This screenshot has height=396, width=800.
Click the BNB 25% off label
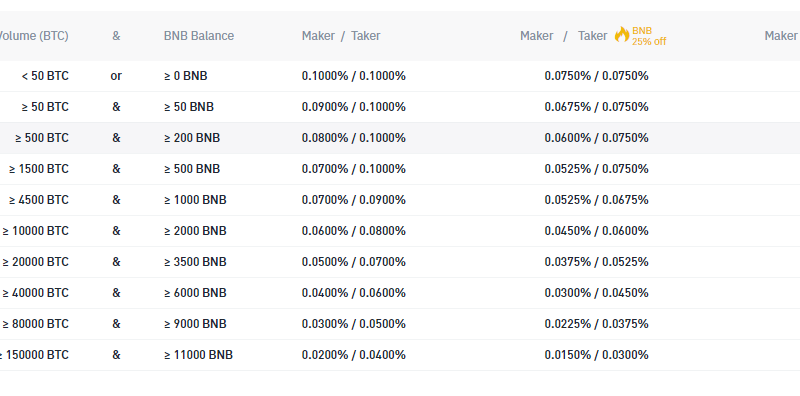coord(649,36)
